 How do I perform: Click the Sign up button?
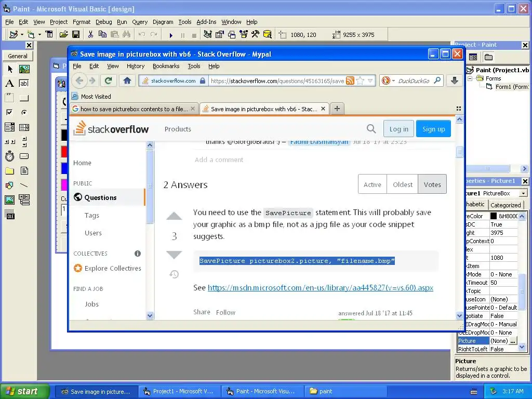[x=433, y=129]
